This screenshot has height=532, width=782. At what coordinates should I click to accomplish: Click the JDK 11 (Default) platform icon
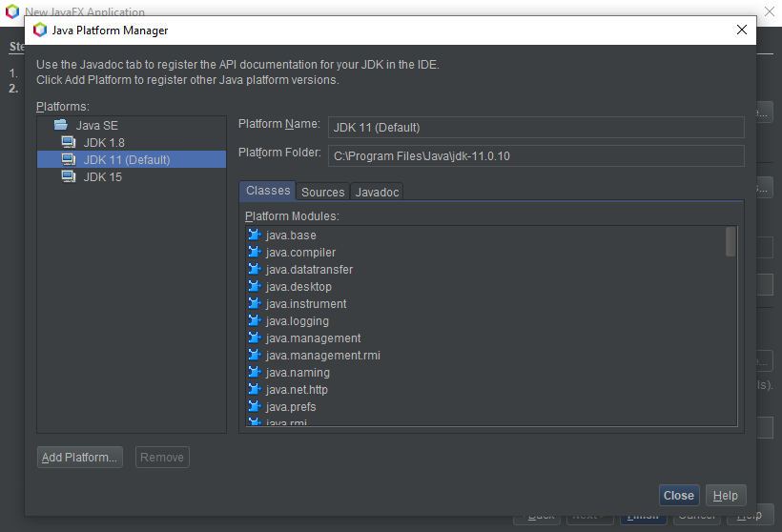[69, 159]
